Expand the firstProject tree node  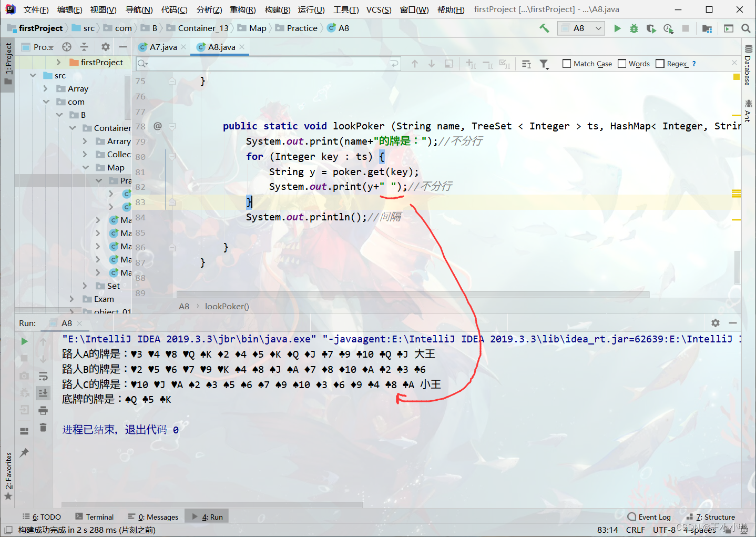click(x=58, y=62)
